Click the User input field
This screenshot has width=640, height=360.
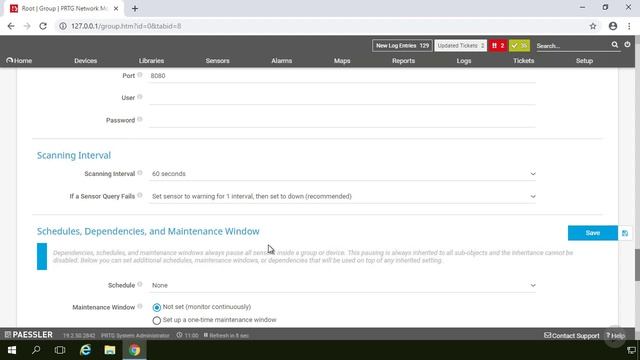(342, 98)
